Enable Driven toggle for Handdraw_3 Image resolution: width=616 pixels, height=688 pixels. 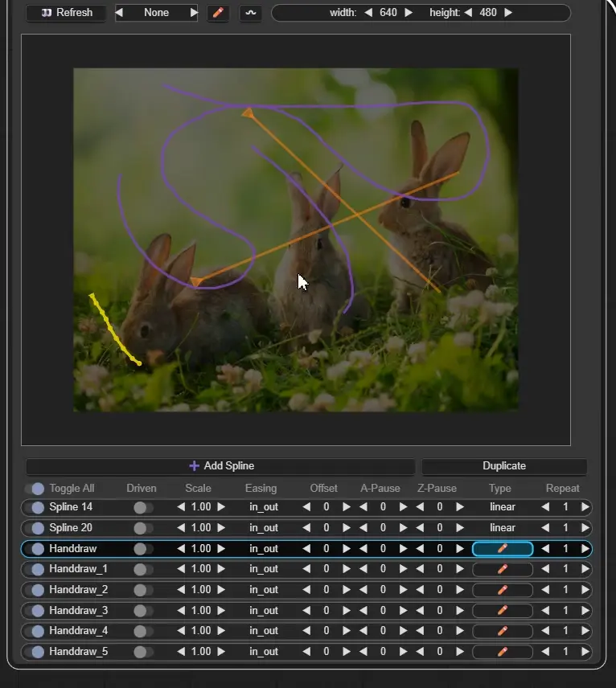click(143, 611)
